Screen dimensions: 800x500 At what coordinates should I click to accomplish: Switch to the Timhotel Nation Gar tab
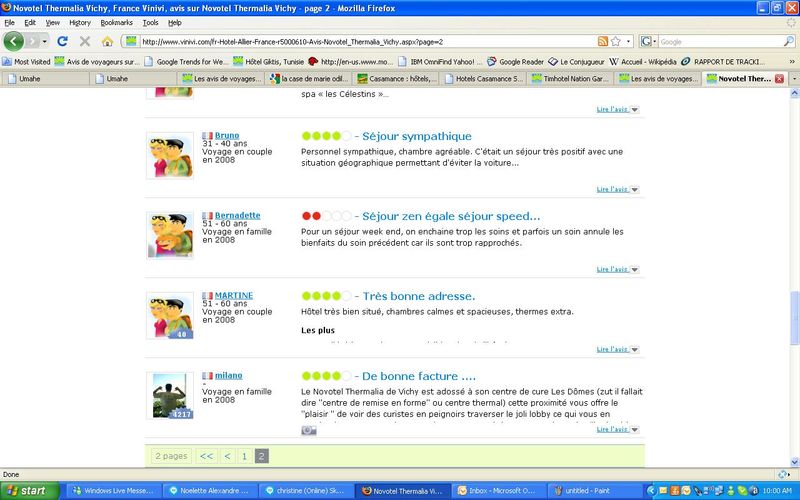tap(571, 79)
